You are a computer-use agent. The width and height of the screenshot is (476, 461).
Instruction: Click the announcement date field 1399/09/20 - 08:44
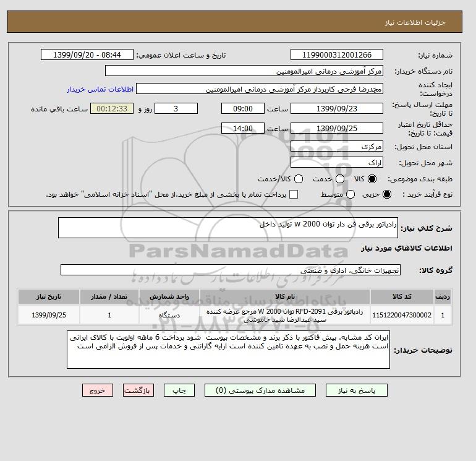coord(87,54)
